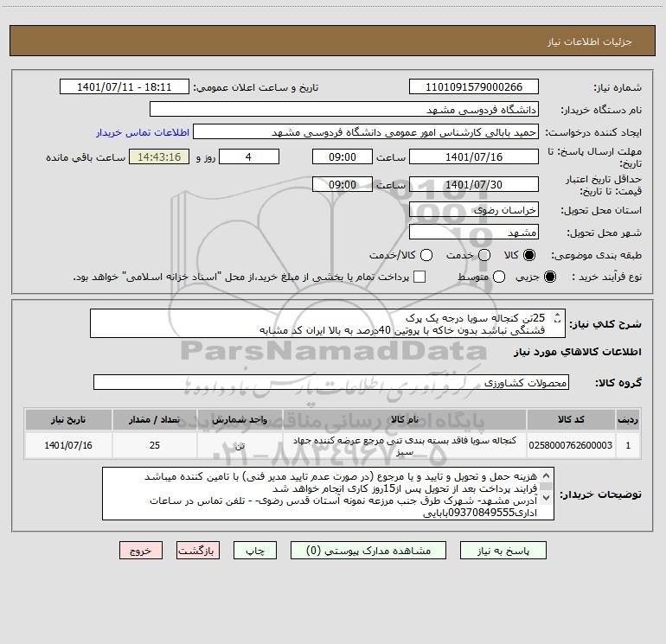Click the اطلاعات کالاهای مورد نیاز heading
This screenshot has width=666, height=644.
pos(577,352)
